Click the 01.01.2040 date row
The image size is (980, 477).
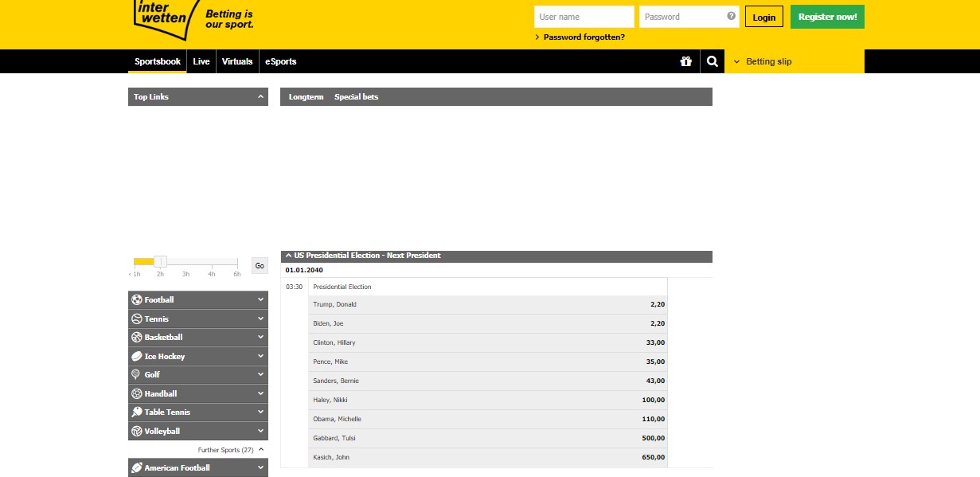click(x=496, y=270)
